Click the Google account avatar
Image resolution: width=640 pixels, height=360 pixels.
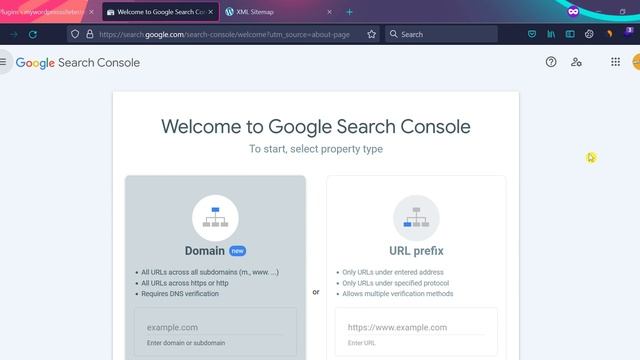636,62
